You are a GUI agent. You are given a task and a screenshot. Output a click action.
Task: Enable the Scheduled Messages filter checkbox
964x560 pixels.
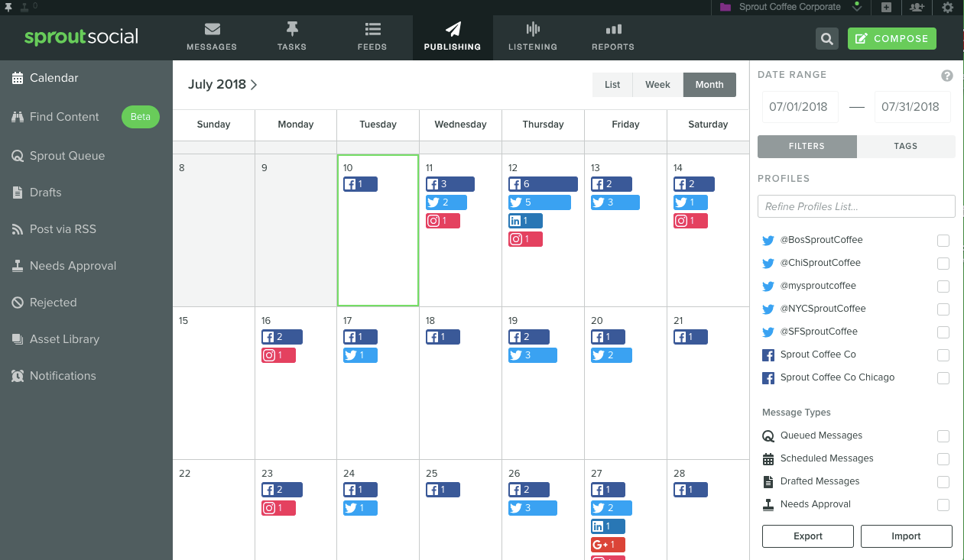[x=943, y=459]
